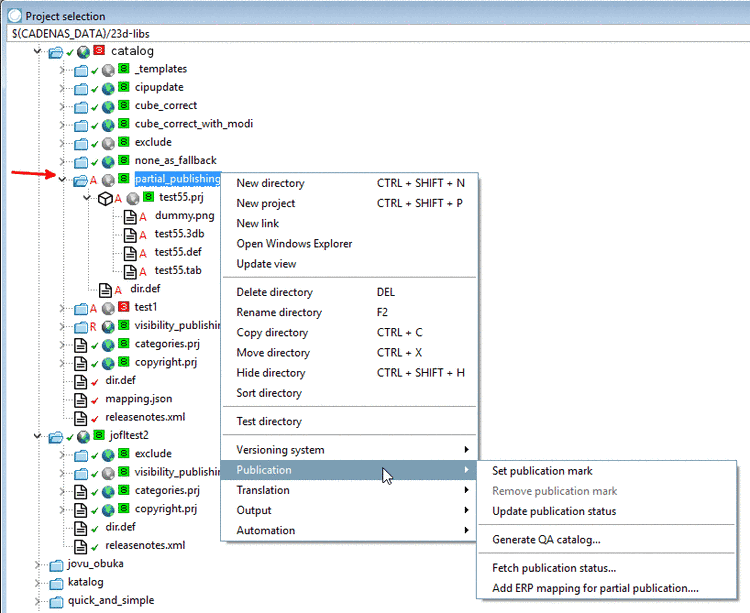Click the folder icon of jovu_obuka
Viewport: 750px width, 613px height.
coord(56,566)
